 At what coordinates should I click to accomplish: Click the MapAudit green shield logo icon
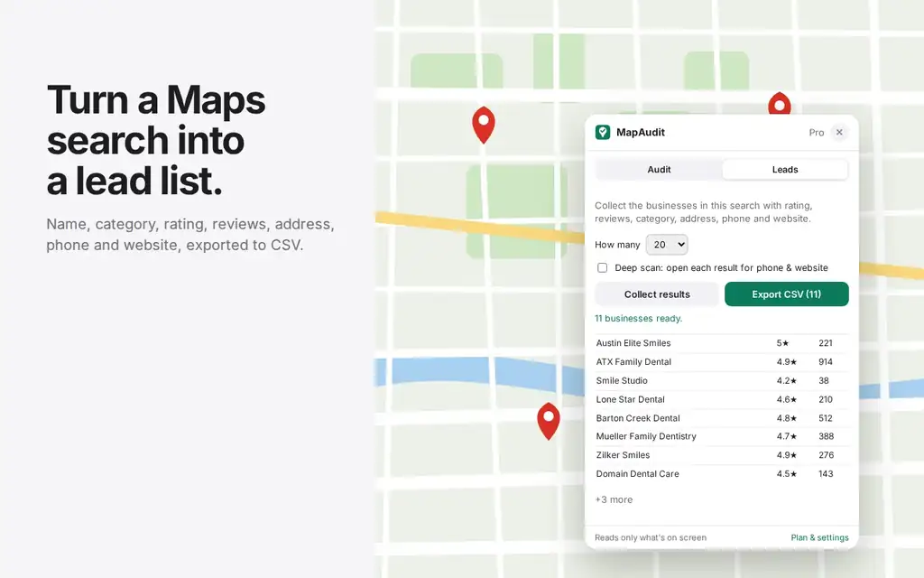[x=602, y=132]
